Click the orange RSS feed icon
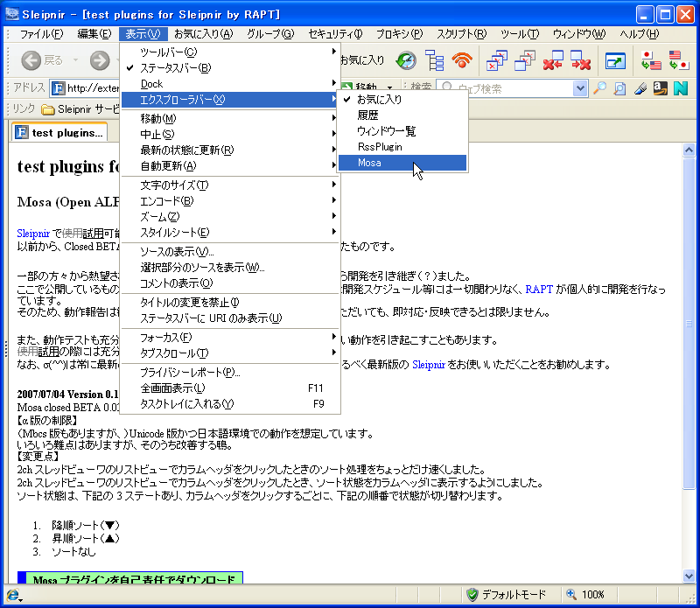The height and width of the screenshot is (608, 700). pos(462,60)
